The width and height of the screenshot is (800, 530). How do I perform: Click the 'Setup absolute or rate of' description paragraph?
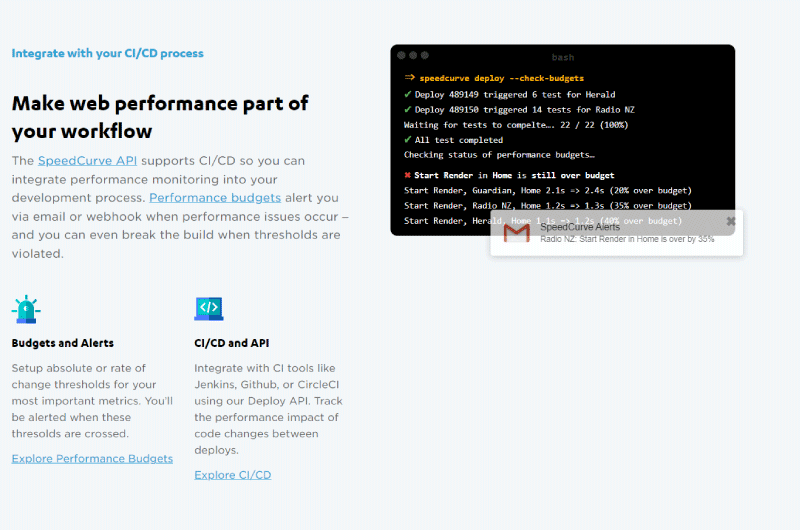tap(92, 401)
